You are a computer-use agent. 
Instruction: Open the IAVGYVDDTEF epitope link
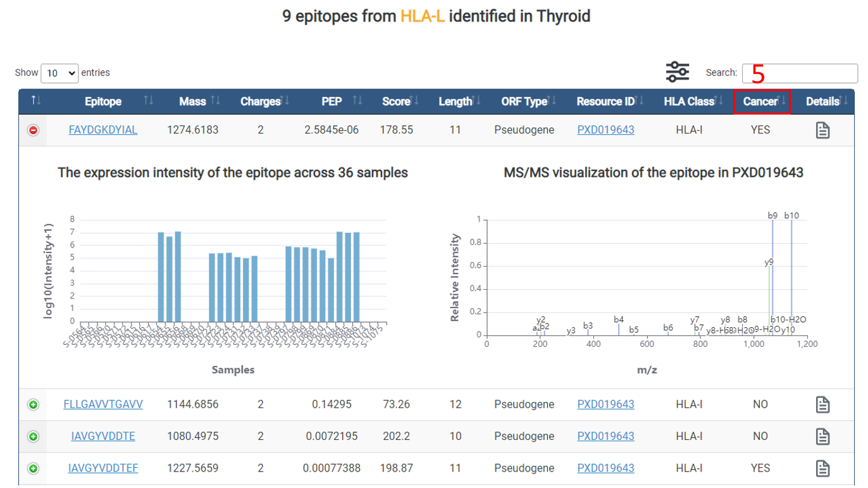click(103, 468)
